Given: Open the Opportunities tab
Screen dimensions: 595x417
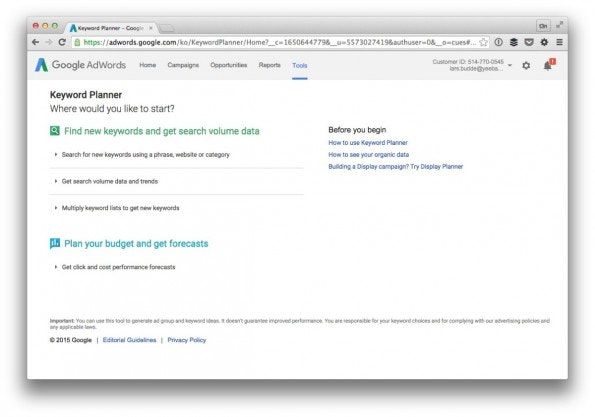Looking at the screenshot, I should click(x=228, y=65).
